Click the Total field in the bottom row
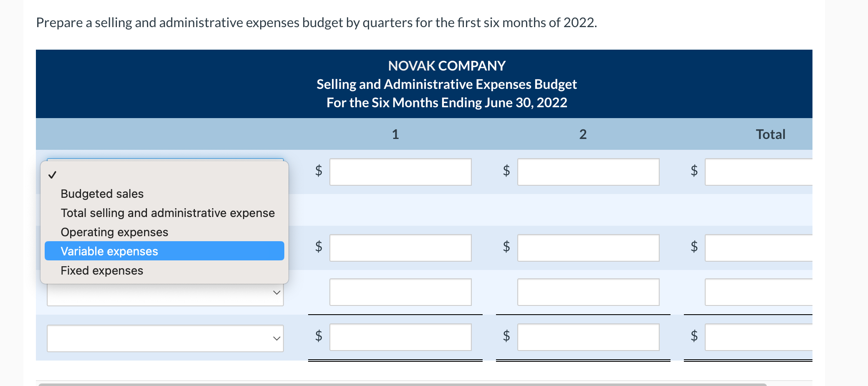Screen dimensions: 868x386 777,337
